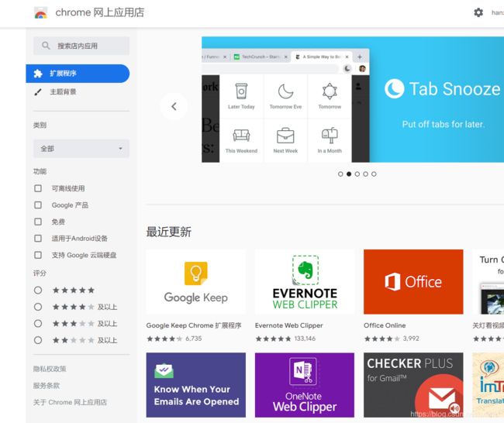Click the Checker Plus mail envelope icon
This screenshot has width=504, height=423.
(x=442, y=398)
